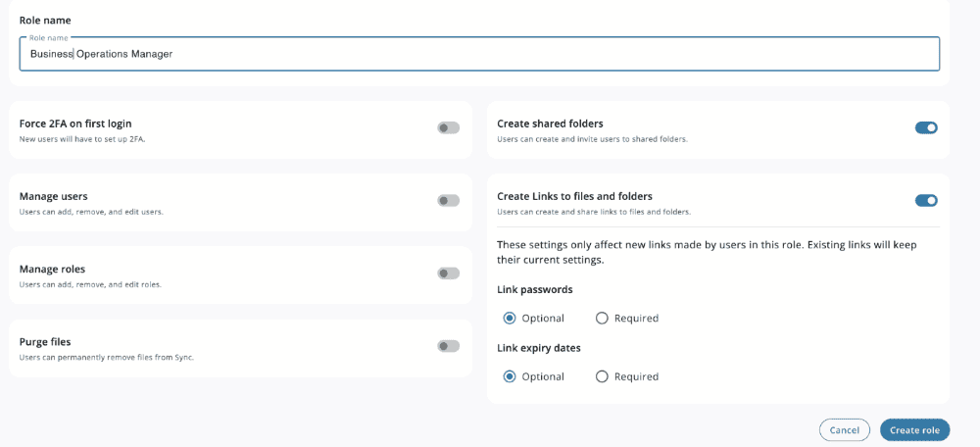Click the bold Role name section heading
Screen dimensions: 980x447
tap(45, 20)
